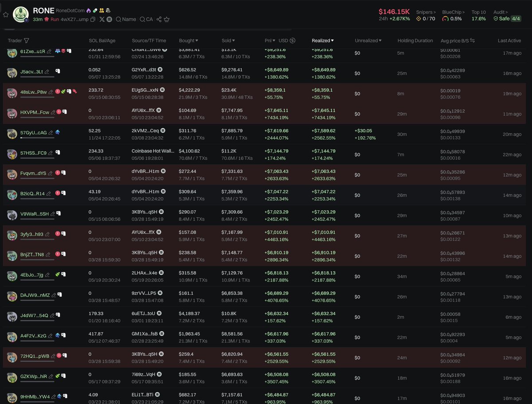The height and width of the screenshot is (404, 532).
Task: Click Pnl +$7,645.11 for HXVPM...Fcw
Action: pyautogui.click(x=276, y=110)
